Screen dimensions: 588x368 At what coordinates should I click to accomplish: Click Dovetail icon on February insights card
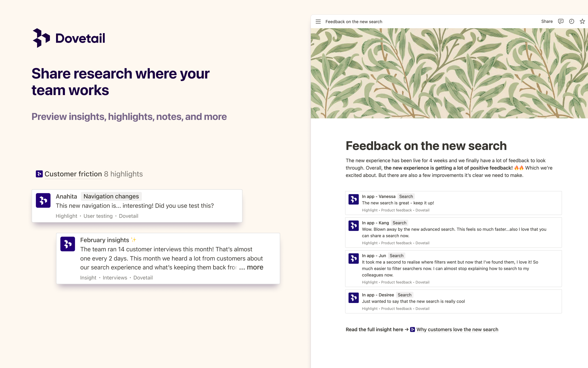click(68, 244)
